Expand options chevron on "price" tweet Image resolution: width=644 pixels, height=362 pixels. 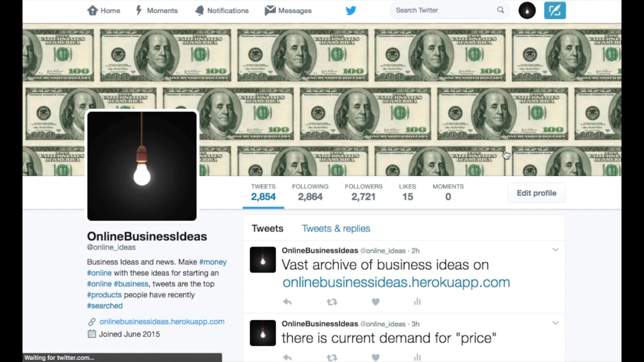(555, 323)
